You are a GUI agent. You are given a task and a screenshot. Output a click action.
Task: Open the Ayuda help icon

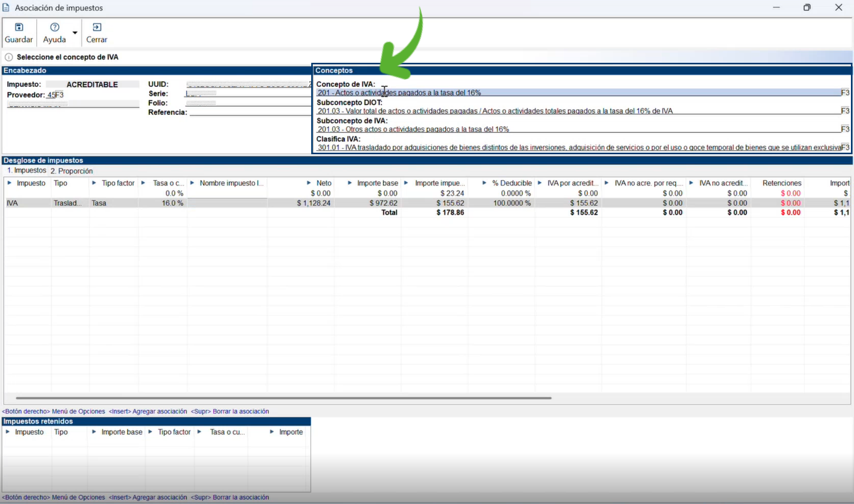[54, 28]
